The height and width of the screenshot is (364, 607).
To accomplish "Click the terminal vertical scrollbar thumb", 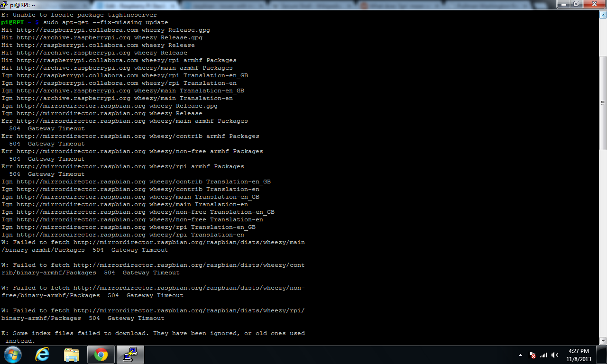I will pyautogui.click(x=603, y=103).
